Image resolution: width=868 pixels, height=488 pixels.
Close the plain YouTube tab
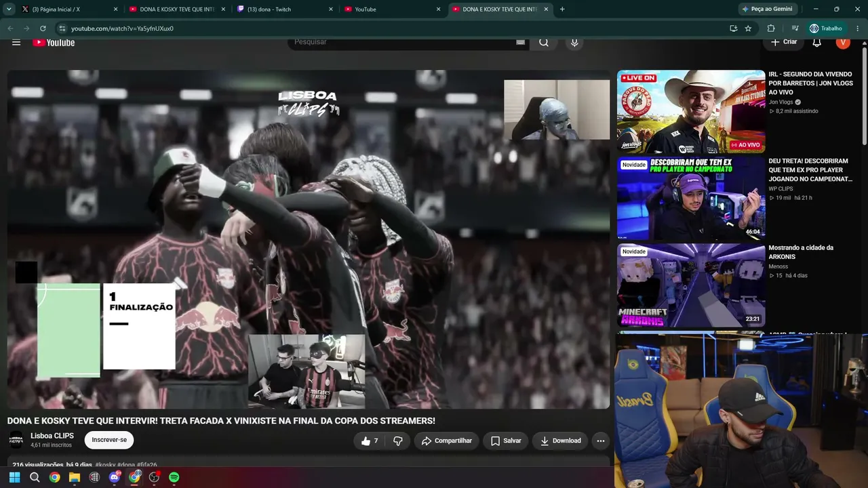(x=438, y=9)
